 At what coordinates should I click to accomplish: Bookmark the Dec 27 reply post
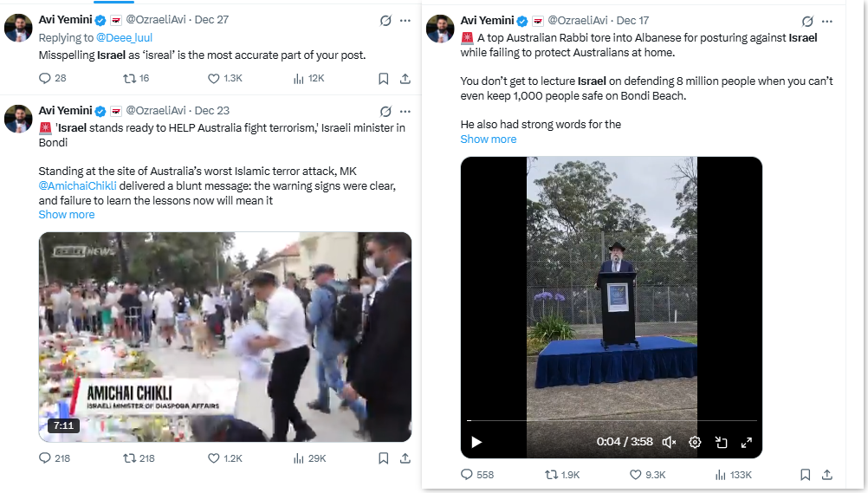click(383, 78)
